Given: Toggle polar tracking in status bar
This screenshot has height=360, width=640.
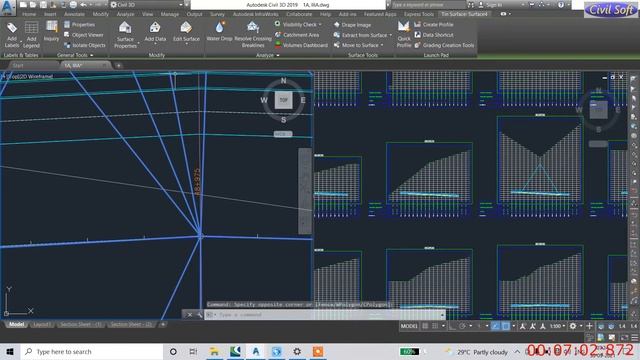Looking at the screenshot, I should 462,326.
